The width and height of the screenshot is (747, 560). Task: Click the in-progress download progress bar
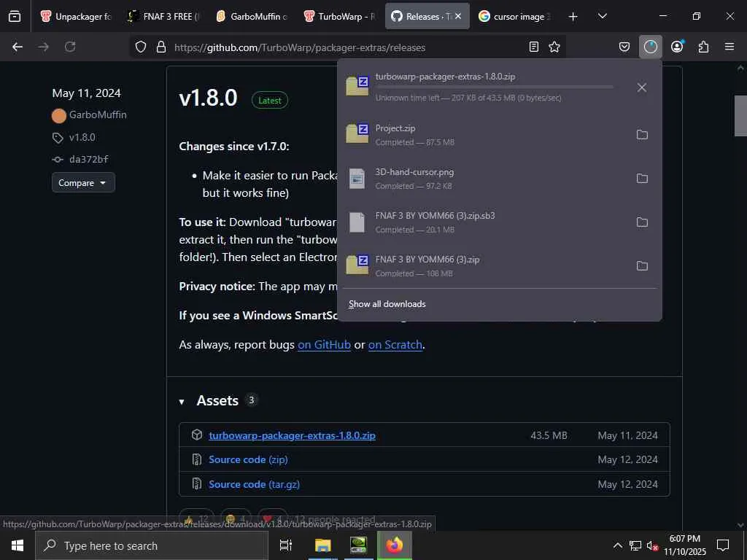(494, 87)
